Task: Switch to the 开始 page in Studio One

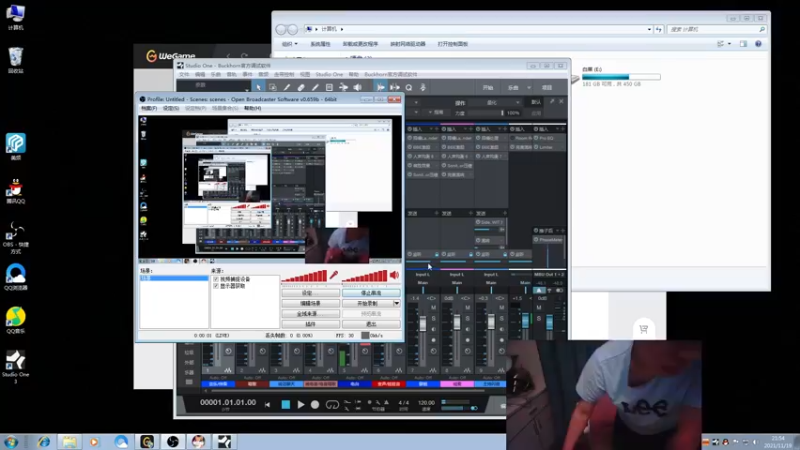Action: pyautogui.click(x=488, y=88)
